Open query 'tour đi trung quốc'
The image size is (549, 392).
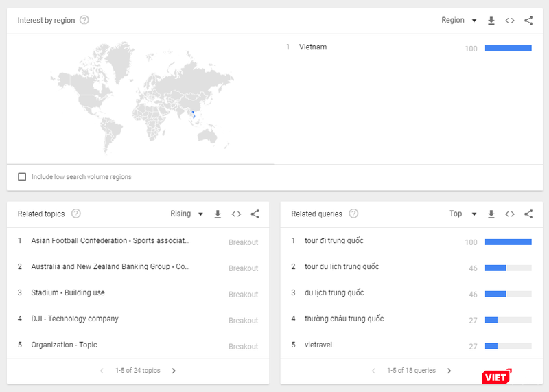pyautogui.click(x=334, y=241)
